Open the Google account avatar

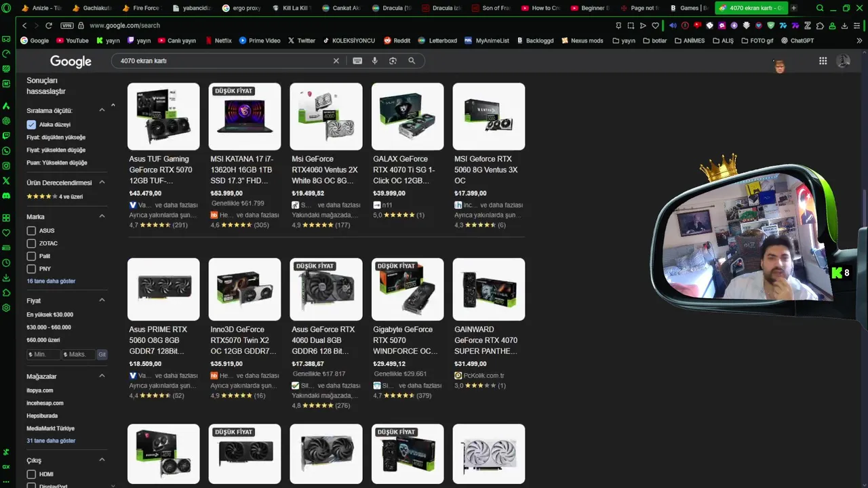coord(844,60)
